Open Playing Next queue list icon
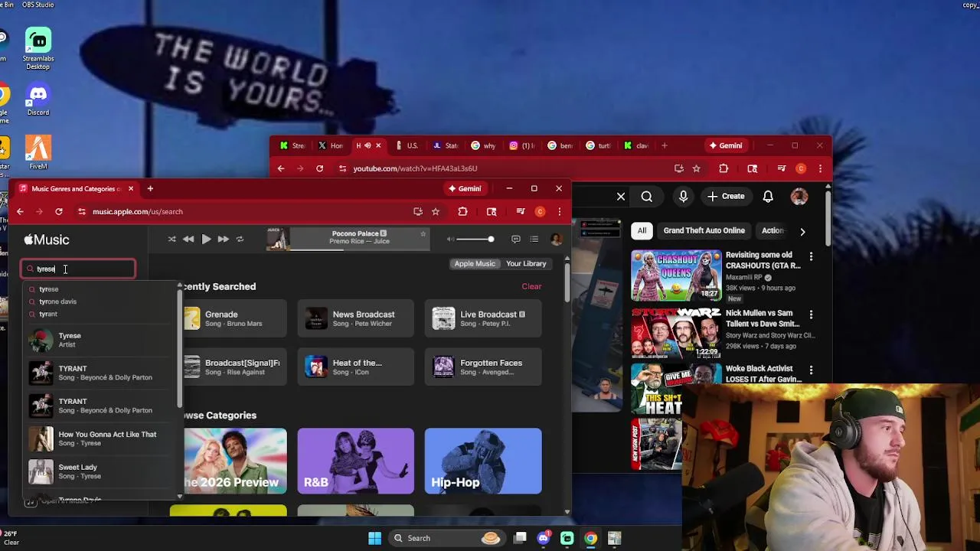 534,240
